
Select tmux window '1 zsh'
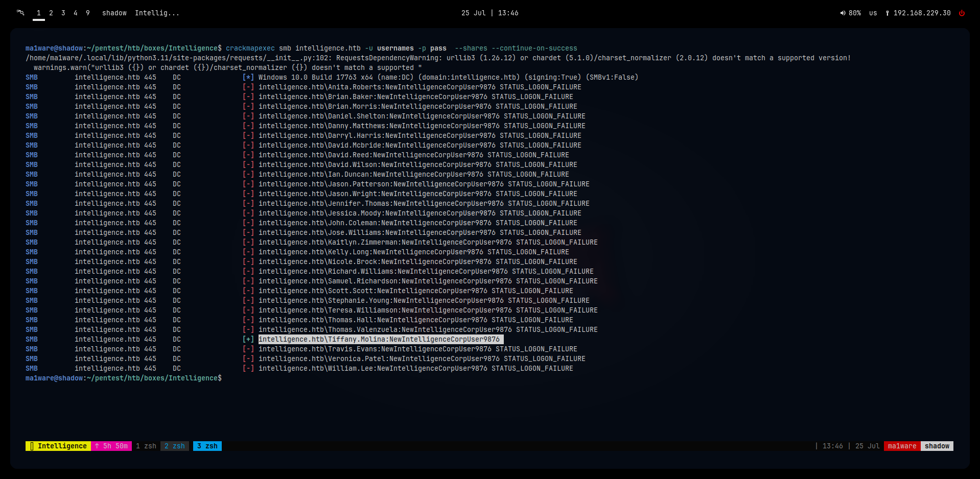(x=146, y=446)
